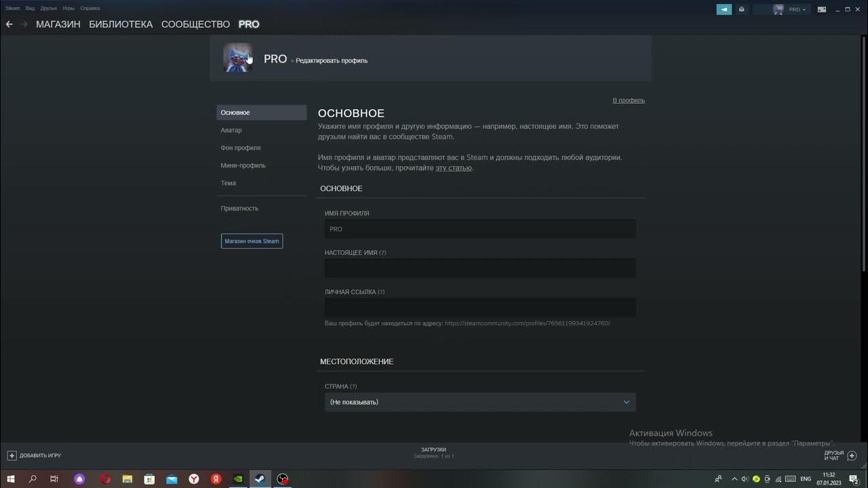Viewport: 868px width, 488px height.
Task: Open the recording app icon on the taskbar
Action: coord(283,479)
